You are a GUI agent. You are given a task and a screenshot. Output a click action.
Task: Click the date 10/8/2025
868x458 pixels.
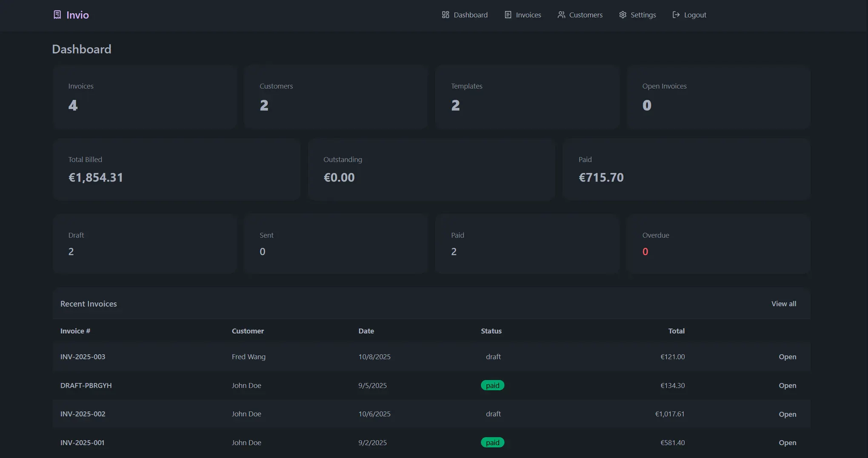tap(374, 357)
